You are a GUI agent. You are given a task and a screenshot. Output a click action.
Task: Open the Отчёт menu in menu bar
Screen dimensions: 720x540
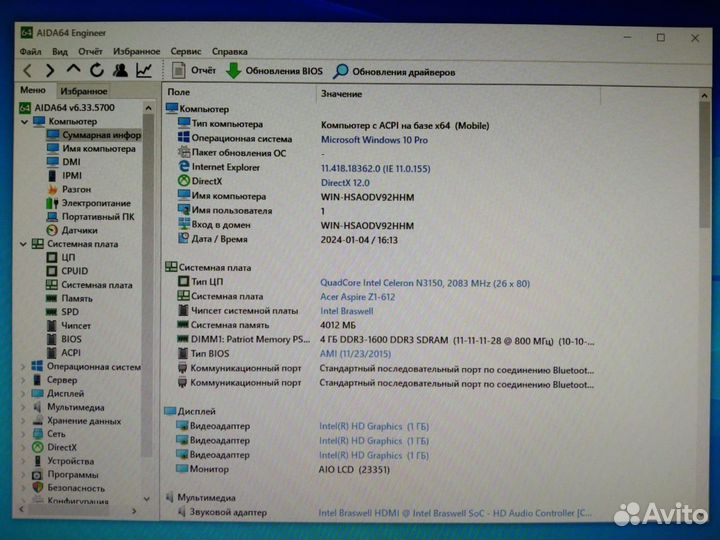[x=90, y=51]
